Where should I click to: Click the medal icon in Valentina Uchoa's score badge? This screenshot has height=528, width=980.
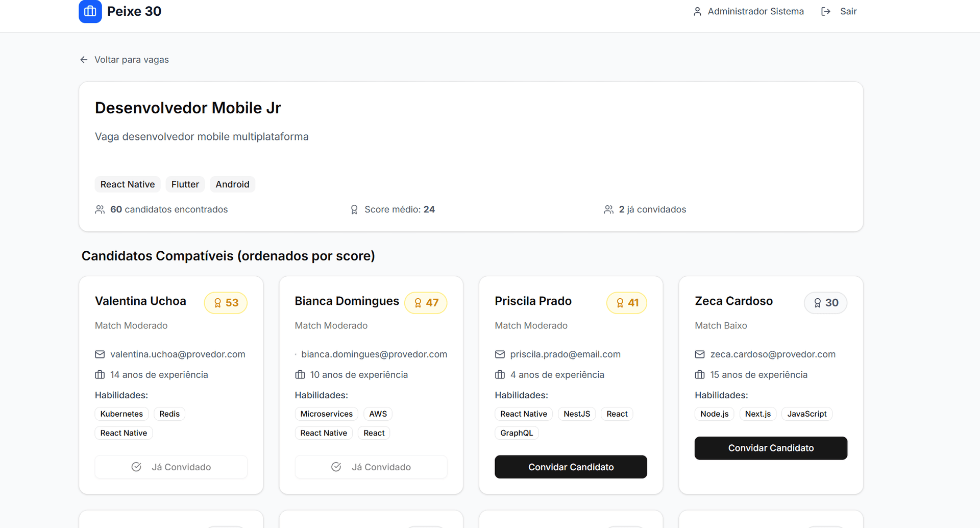(x=218, y=303)
